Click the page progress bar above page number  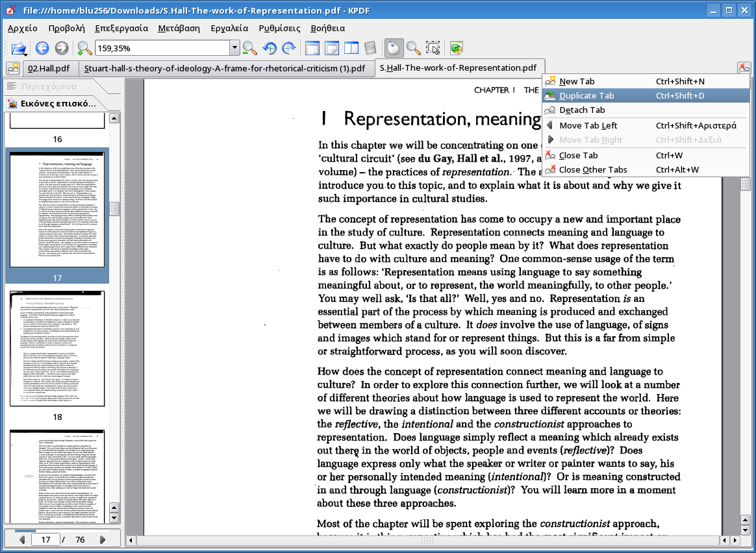pos(62,530)
